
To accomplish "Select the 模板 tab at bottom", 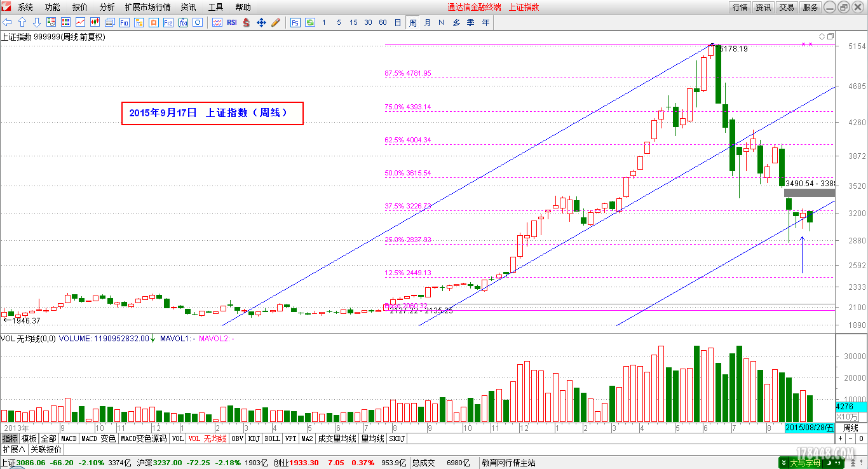I will tap(29, 438).
